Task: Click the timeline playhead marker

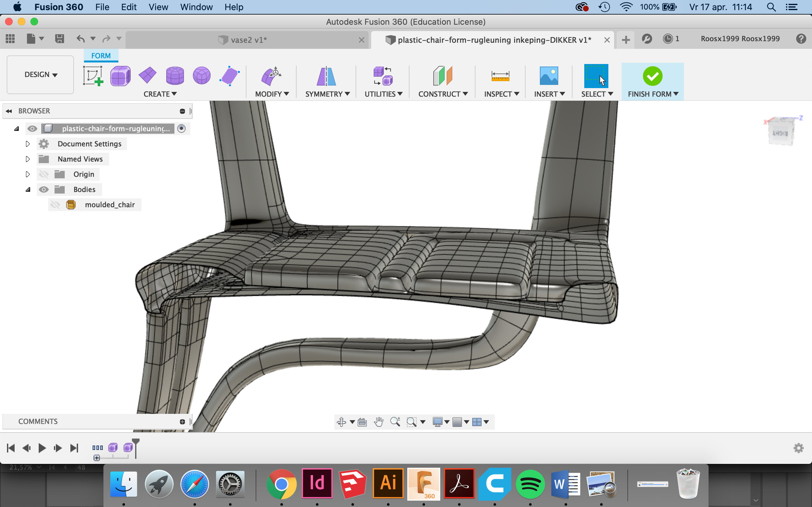Action: (x=135, y=443)
